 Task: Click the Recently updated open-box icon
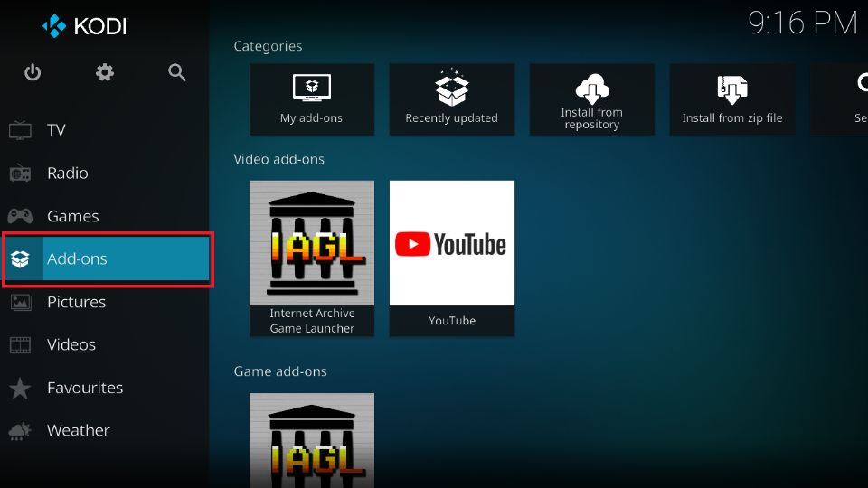coord(452,88)
